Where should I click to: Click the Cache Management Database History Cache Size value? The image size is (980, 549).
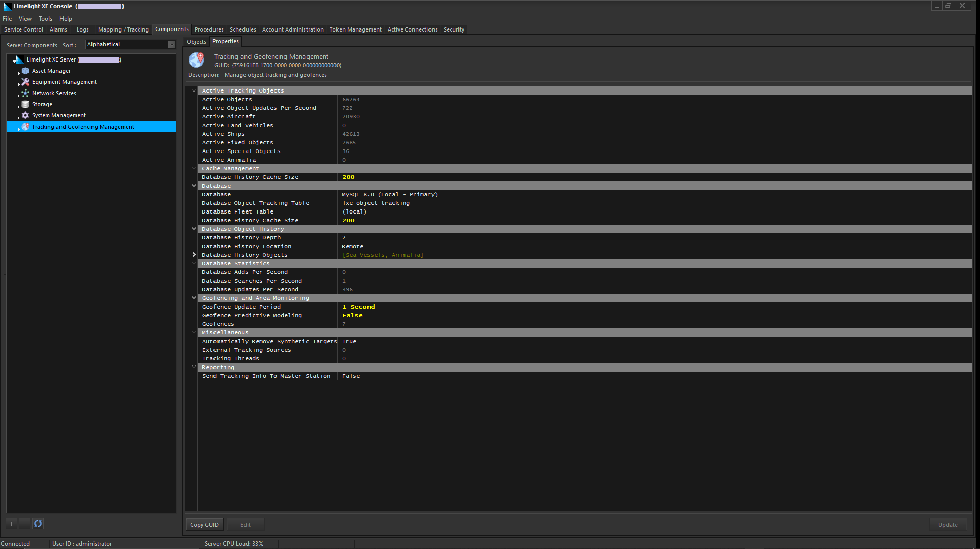[349, 177]
